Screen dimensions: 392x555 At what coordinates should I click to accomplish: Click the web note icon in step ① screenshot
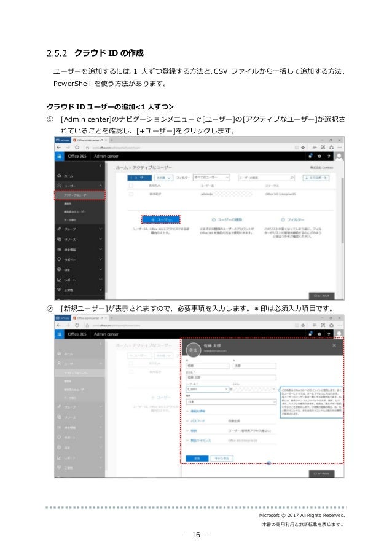point(323,148)
